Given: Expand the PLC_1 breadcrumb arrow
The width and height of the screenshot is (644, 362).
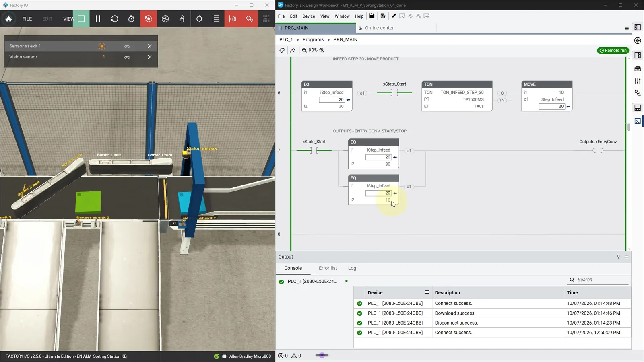Looking at the screenshot, I should click(x=298, y=40).
